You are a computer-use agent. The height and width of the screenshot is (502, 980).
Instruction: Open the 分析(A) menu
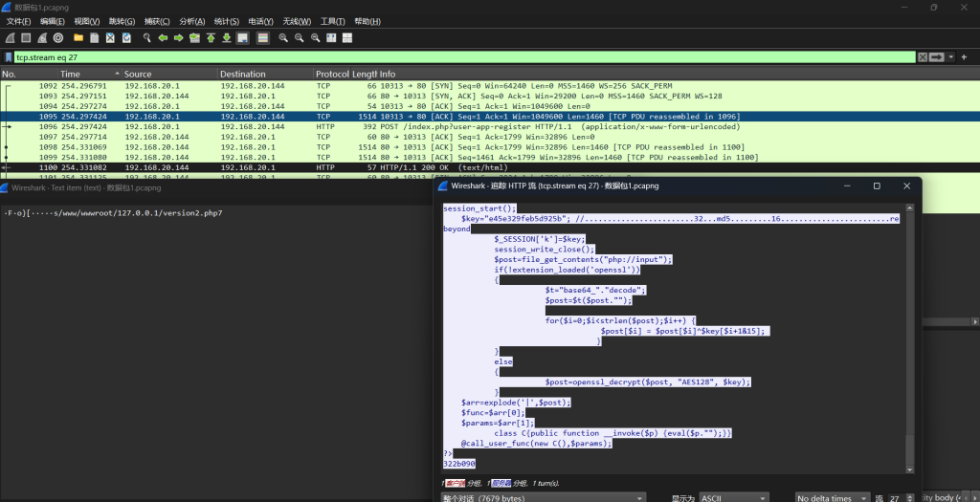point(192,21)
